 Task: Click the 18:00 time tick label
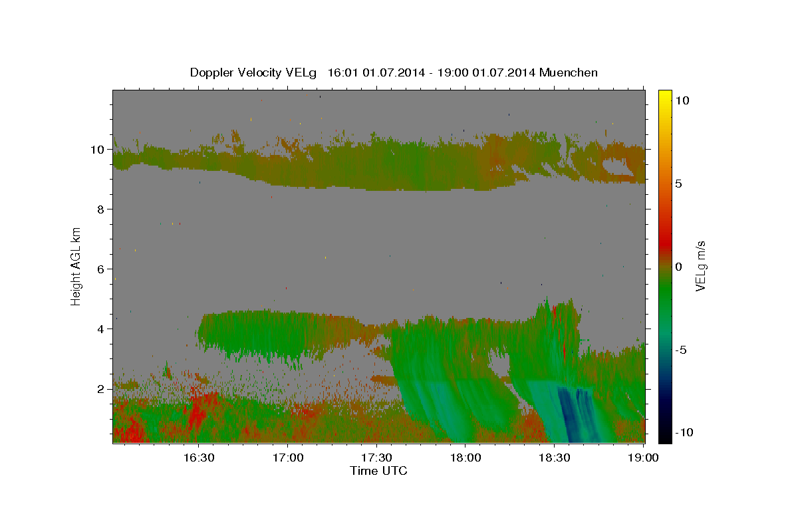pos(465,458)
